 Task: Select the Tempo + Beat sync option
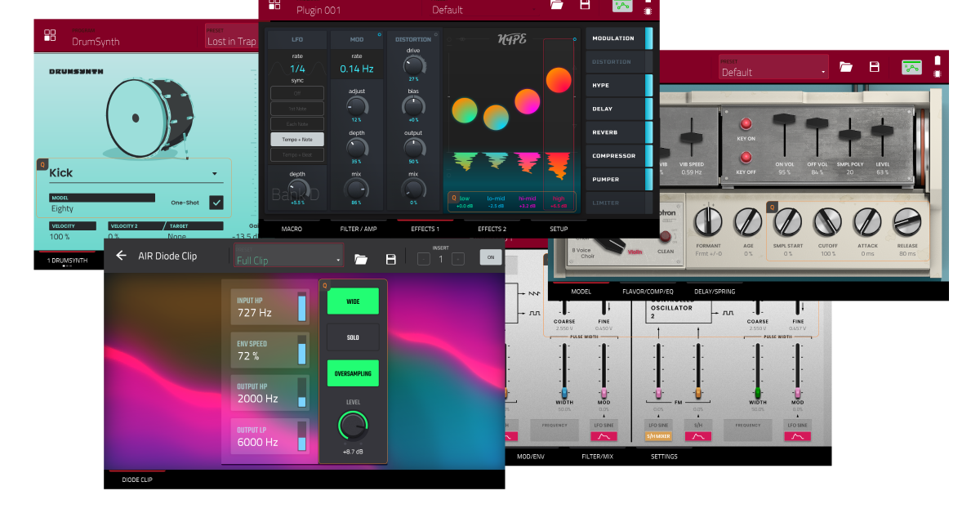(x=297, y=155)
